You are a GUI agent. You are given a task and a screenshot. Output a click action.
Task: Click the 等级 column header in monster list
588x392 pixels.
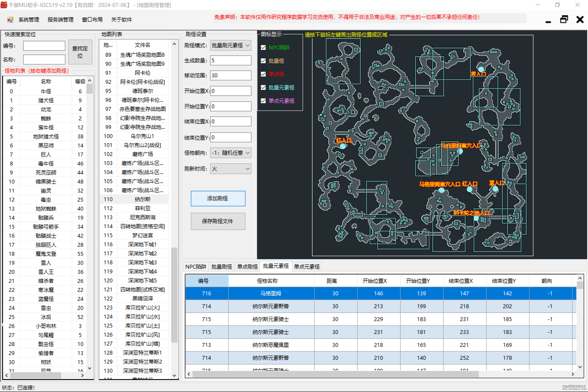click(x=79, y=81)
